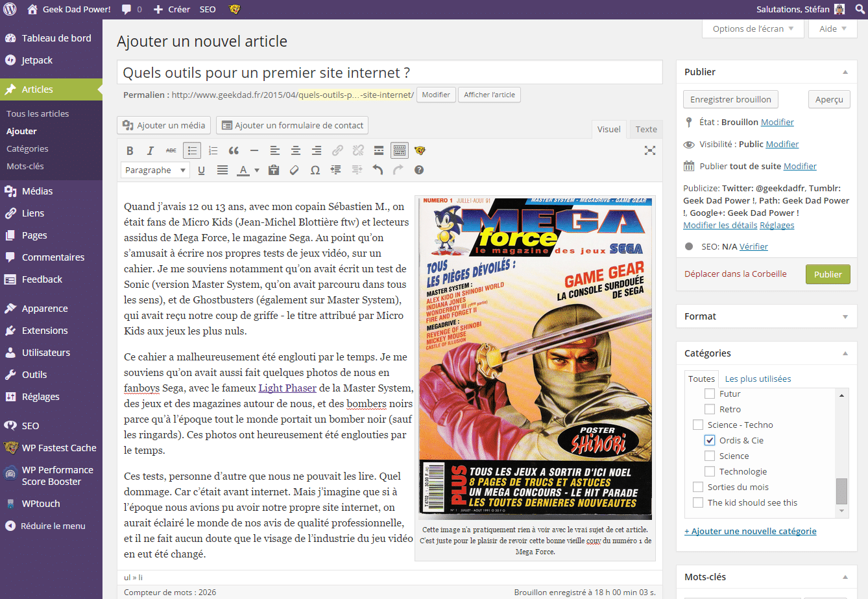Switch to the Texte editor tab
The height and width of the screenshot is (599, 868).
click(x=645, y=129)
